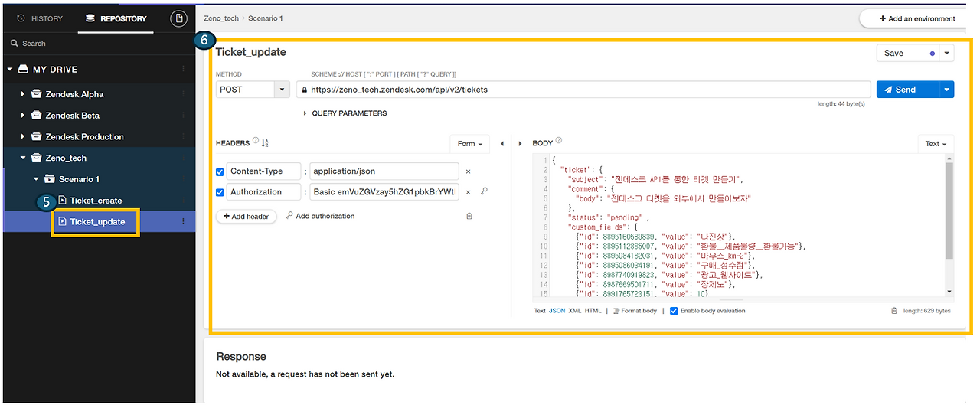Edit the Basic authorization value field

click(x=385, y=192)
